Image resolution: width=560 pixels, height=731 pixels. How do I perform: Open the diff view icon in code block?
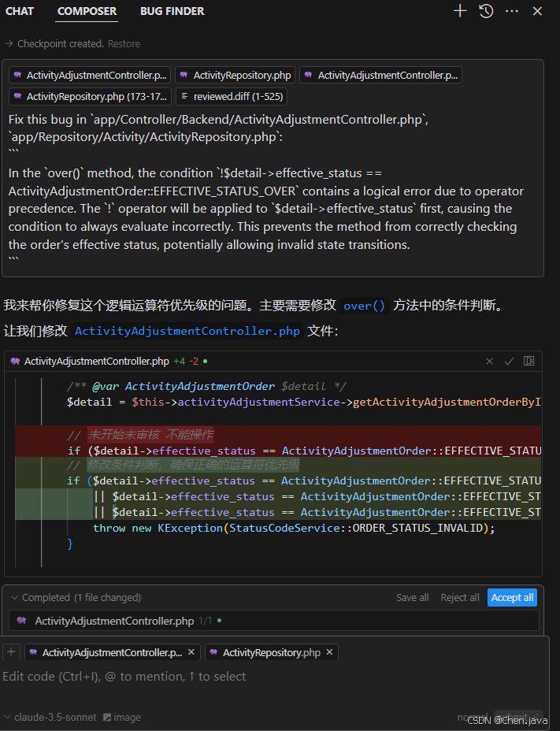(x=528, y=362)
